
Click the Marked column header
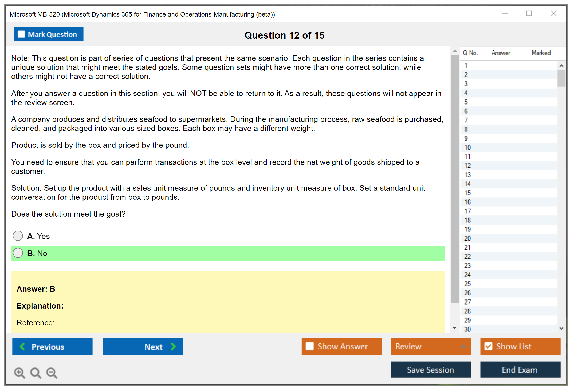click(541, 53)
